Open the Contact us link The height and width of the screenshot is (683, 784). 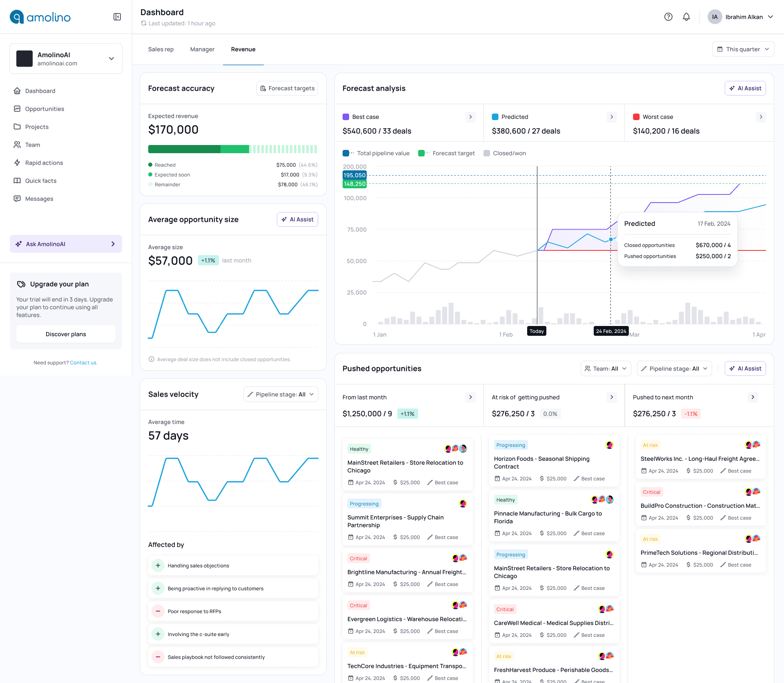point(83,362)
